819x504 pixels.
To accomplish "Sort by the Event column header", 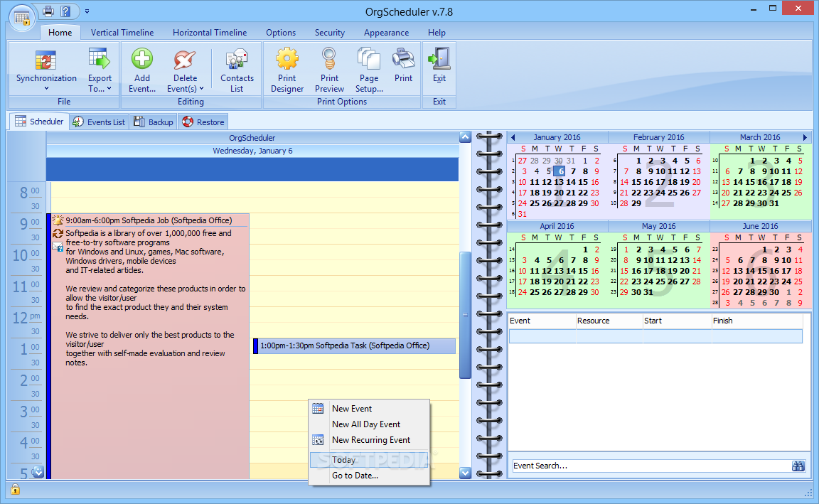I will click(x=542, y=321).
